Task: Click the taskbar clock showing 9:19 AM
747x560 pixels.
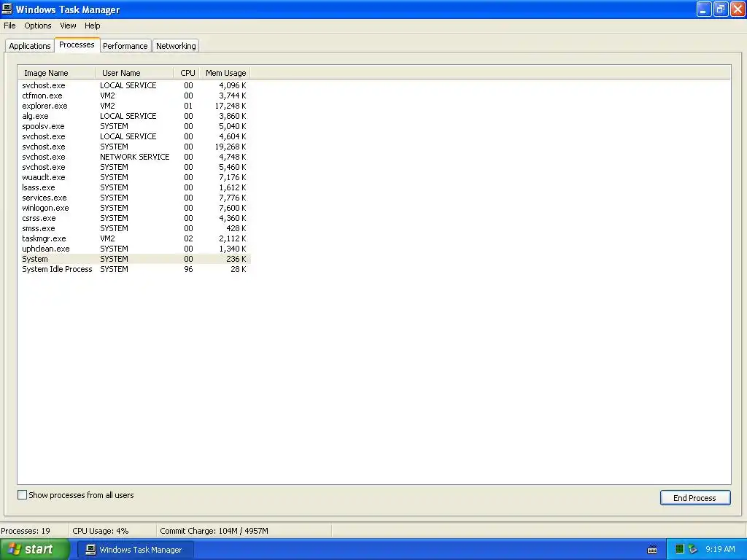Action: tap(720, 550)
